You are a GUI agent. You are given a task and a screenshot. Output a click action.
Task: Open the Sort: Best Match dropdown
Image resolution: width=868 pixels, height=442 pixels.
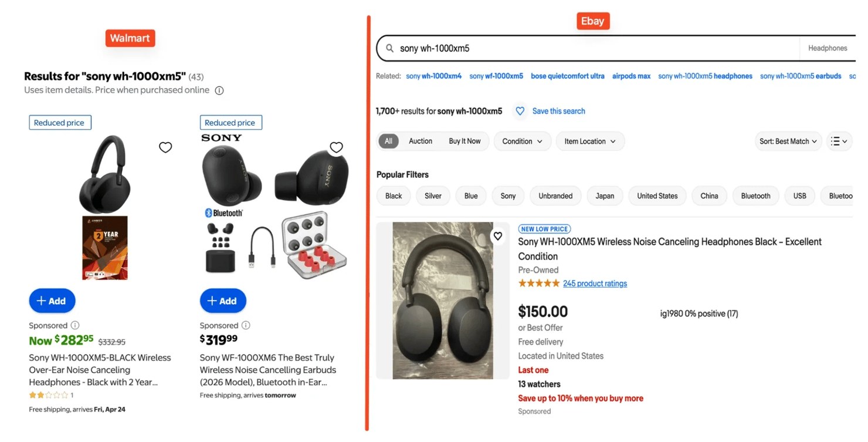click(788, 141)
